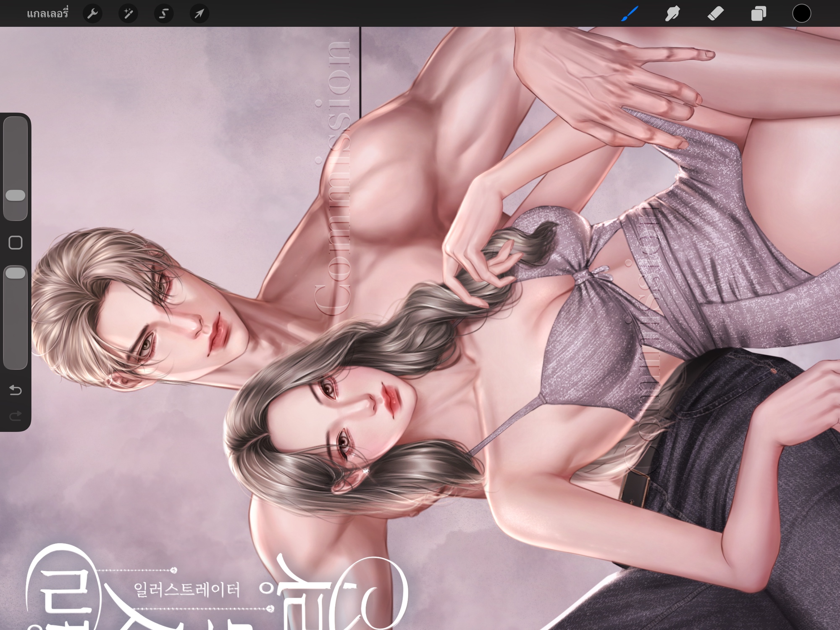Select the Paint brush tool
This screenshot has width=840, height=630.
tap(630, 14)
